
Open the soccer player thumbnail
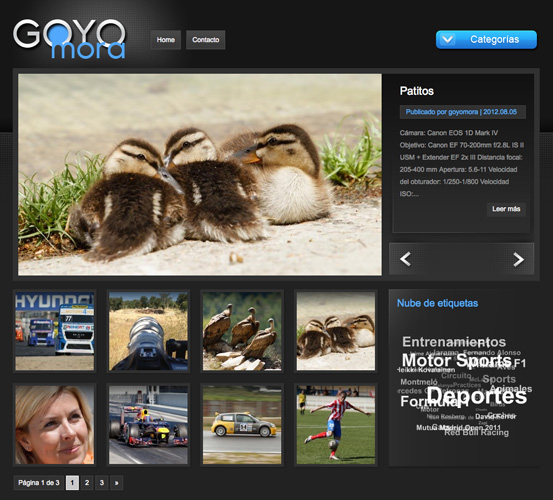[x=336, y=425]
